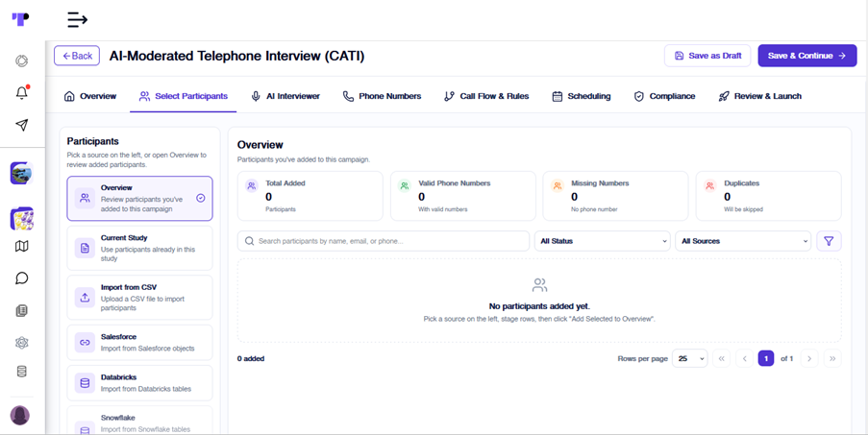Image resolution: width=868 pixels, height=435 pixels.
Task: Switch to the Review & Launch tab
Action: [759, 96]
